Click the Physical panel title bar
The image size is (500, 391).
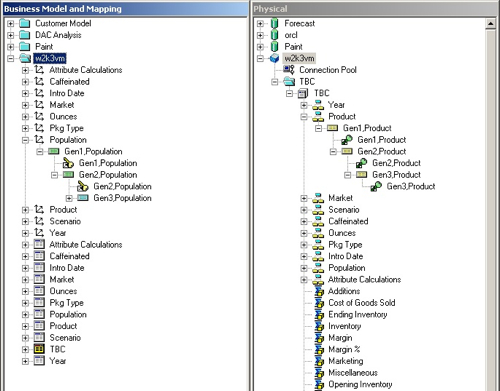coord(375,9)
